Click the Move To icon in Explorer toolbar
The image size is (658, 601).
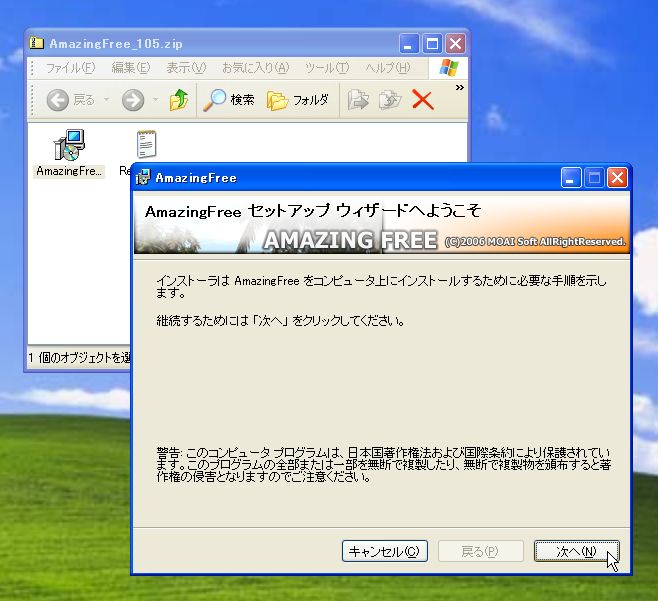click(358, 100)
